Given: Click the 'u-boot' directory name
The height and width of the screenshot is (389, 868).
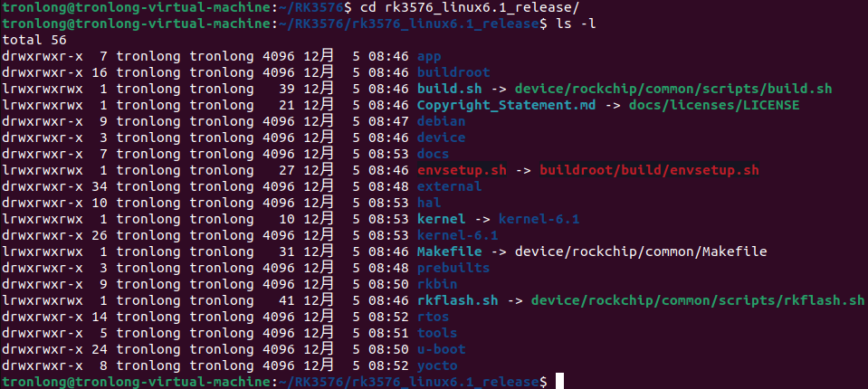Looking at the screenshot, I should coord(441,349).
